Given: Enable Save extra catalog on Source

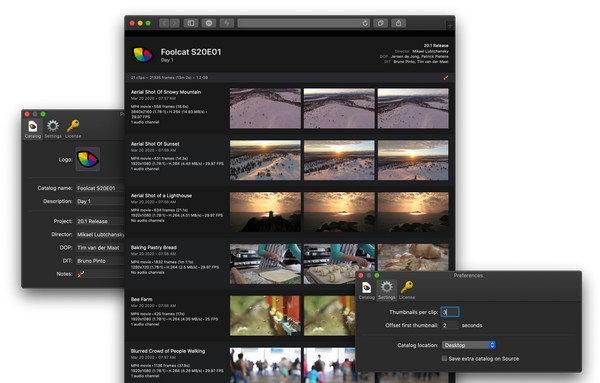Looking at the screenshot, I should 444,359.
